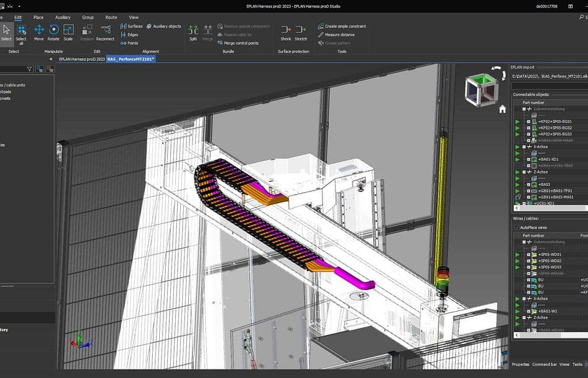Viewport: 588px width, 378px height.
Task: Click Merge control points
Action: (238, 43)
